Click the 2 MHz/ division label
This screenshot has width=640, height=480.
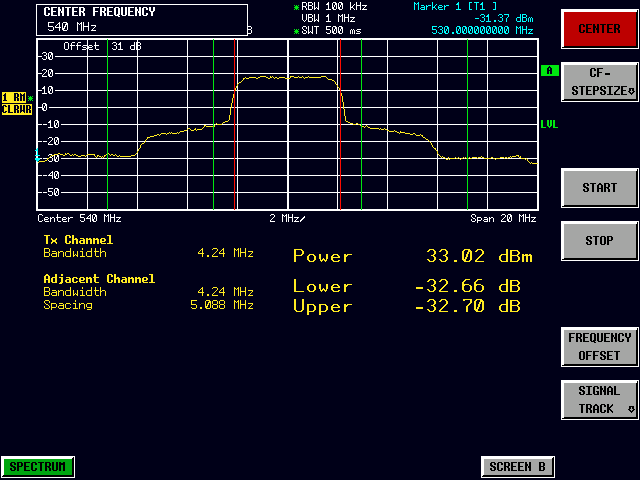click(287, 218)
